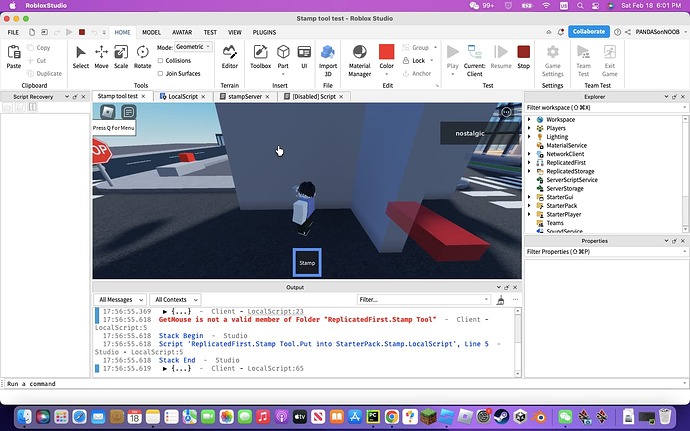Open the [Disabled] Script tab
690x431 pixels.
point(314,96)
